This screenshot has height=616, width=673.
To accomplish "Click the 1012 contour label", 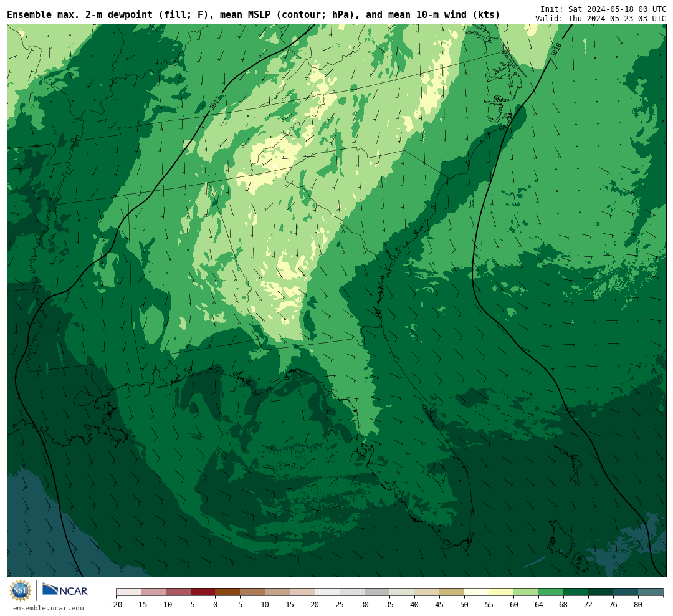I will pyautogui.click(x=216, y=102).
